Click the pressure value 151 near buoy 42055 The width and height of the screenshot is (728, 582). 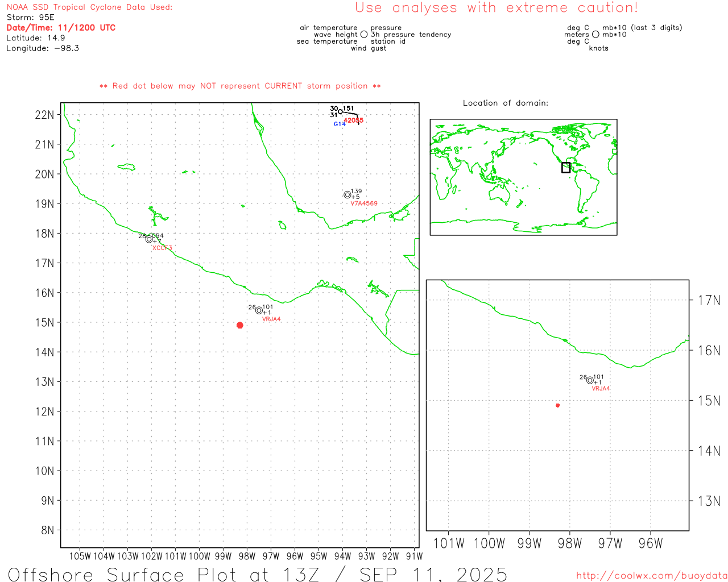coord(348,109)
